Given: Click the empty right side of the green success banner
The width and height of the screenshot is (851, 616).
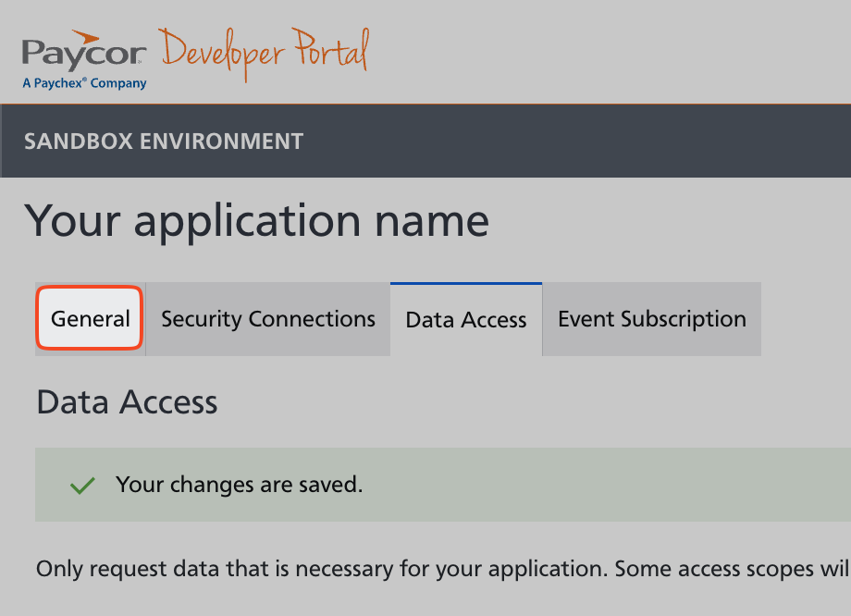Looking at the screenshot, I should (x=647, y=485).
